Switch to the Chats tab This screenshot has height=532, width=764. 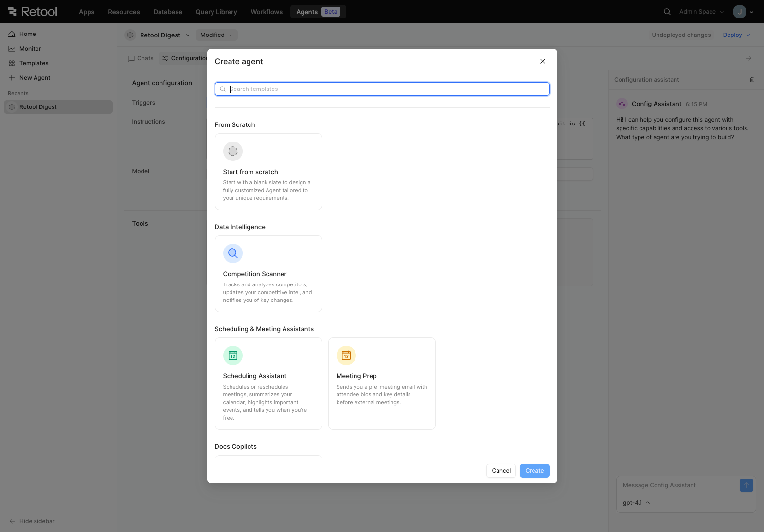141,58
